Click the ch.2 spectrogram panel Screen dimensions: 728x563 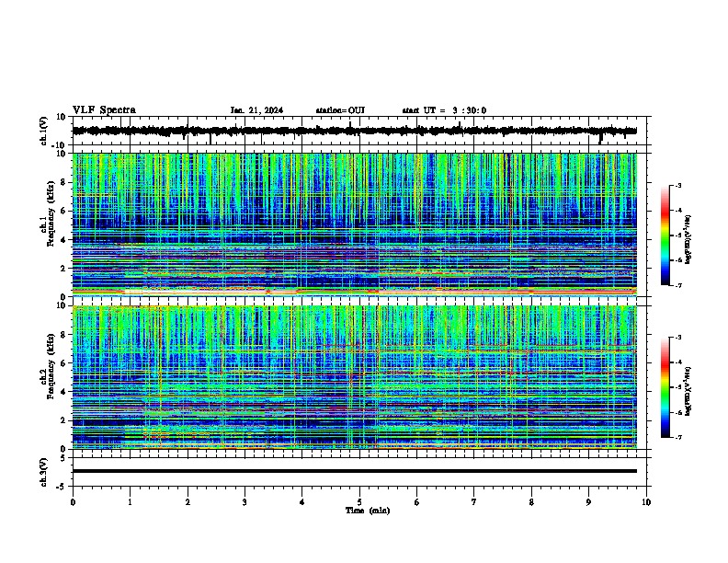[x=355, y=377]
